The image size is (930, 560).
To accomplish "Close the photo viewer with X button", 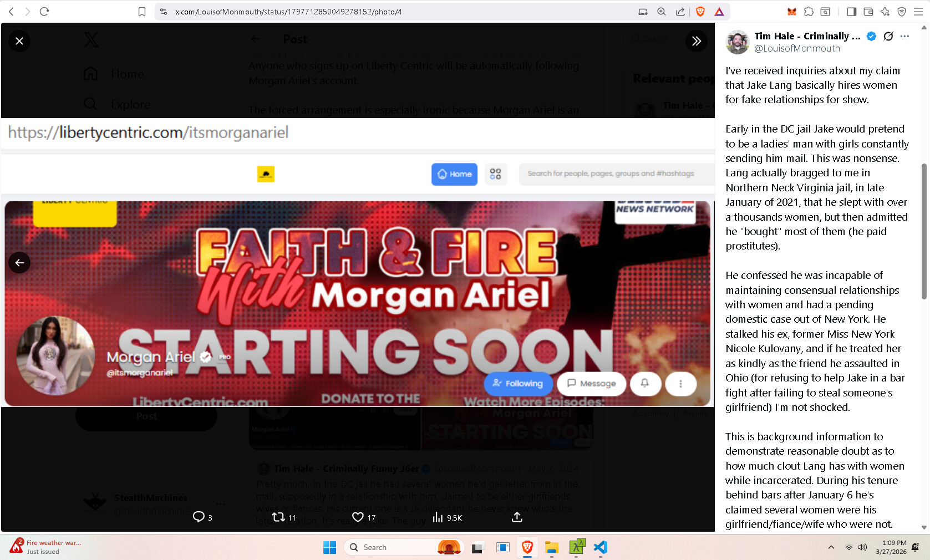I will pyautogui.click(x=19, y=41).
